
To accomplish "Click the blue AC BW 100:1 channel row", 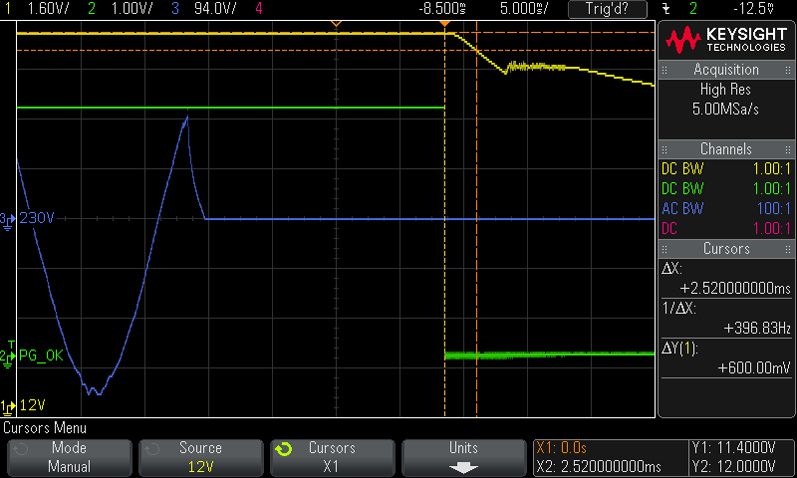I will [726, 208].
